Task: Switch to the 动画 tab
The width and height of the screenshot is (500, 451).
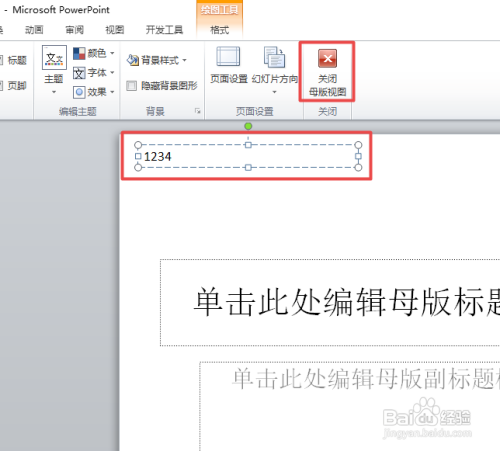Action: click(34, 30)
